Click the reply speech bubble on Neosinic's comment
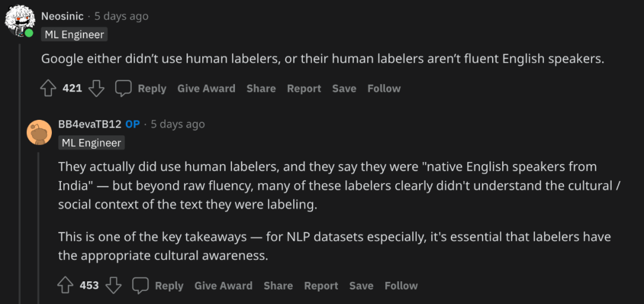644x304 pixels. (x=123, y=88)
